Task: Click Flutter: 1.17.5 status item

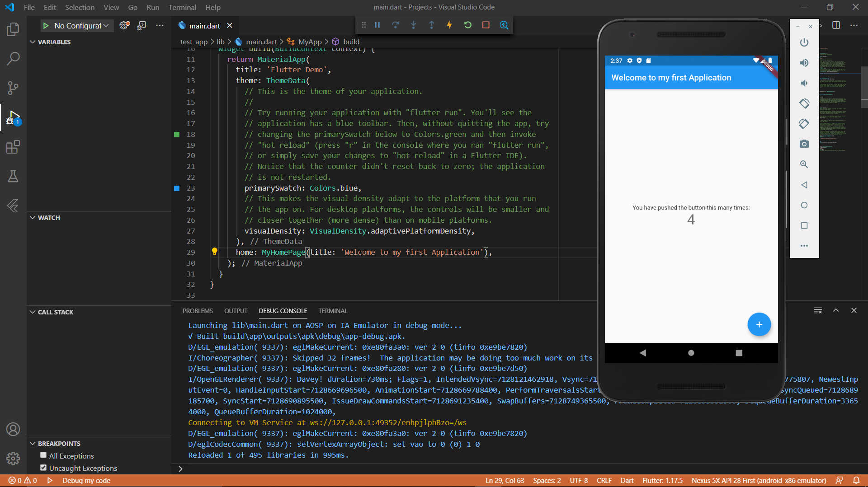Action: [662, 480]
